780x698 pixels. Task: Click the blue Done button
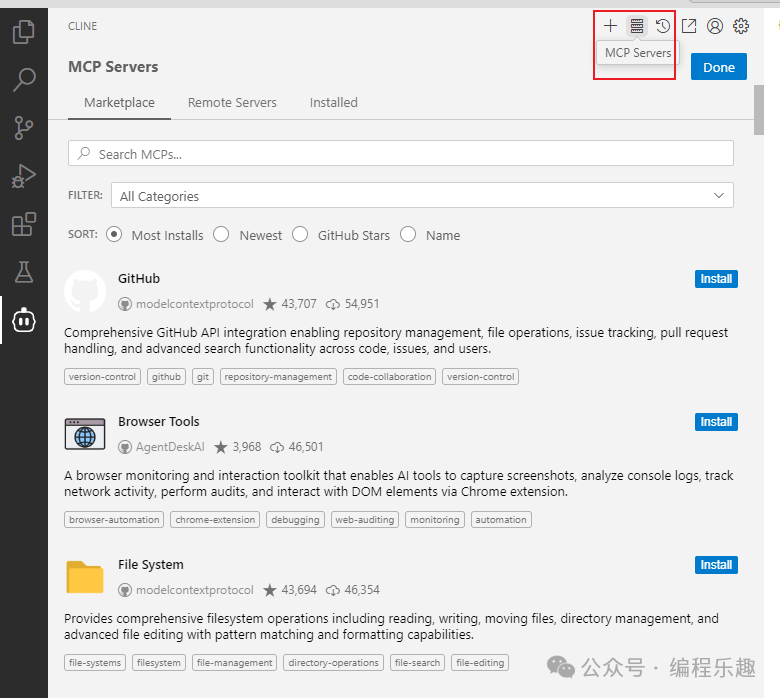click(718, 67)
